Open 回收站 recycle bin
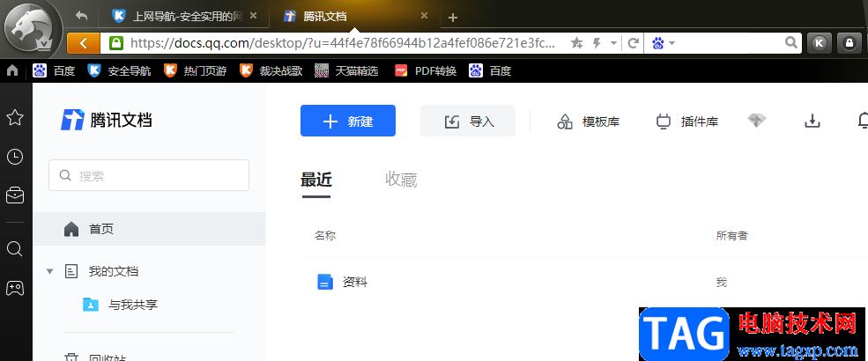This screenshot has width=868, height=361. tap(95, 358)
